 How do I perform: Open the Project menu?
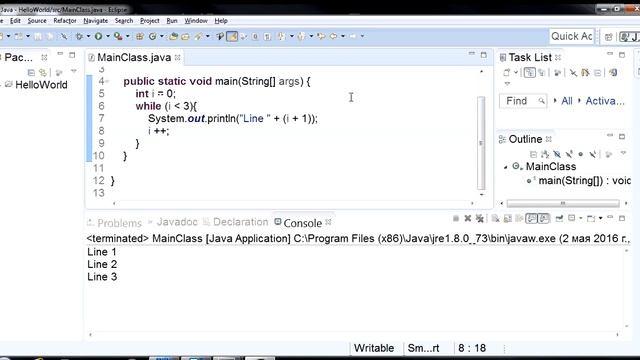150,21
